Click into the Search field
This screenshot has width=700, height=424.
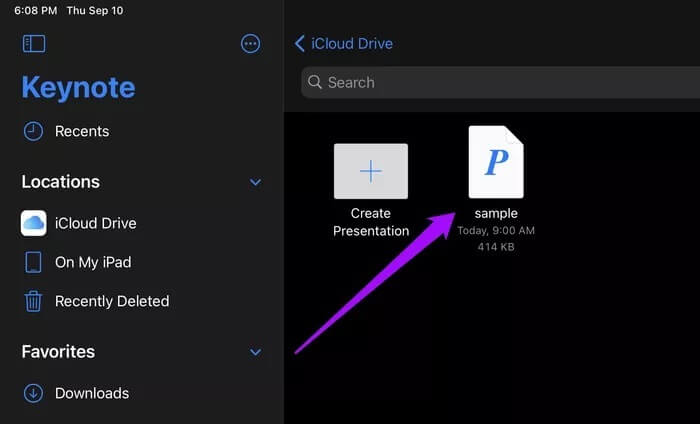click(x=500, y=82)
